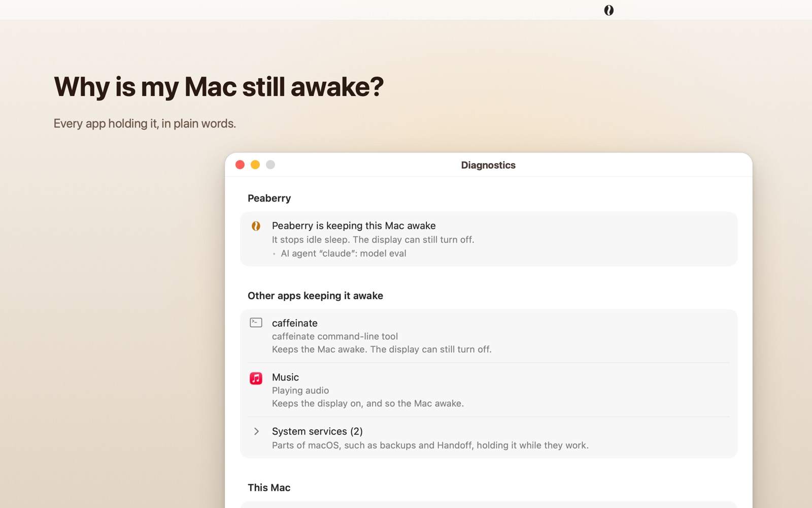Minimize the Diagnostics window

point(255,165)
